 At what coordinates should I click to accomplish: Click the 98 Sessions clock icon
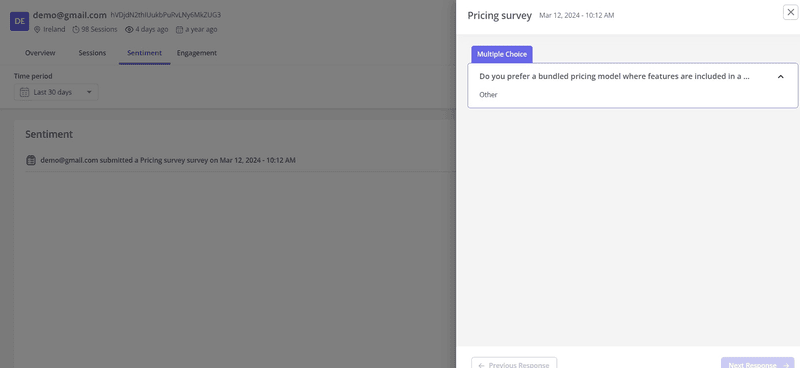76,30
